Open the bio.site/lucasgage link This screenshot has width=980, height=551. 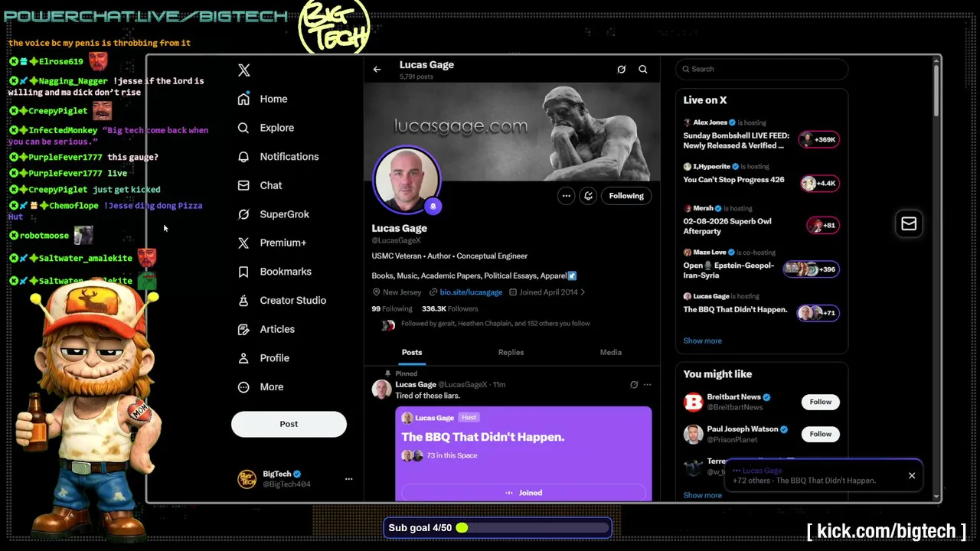point(471,292)
